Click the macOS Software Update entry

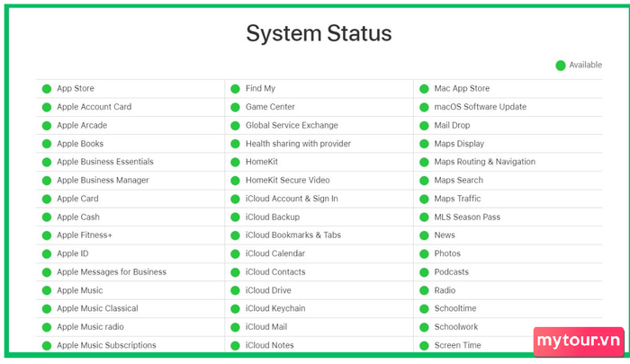click(480, 107)
